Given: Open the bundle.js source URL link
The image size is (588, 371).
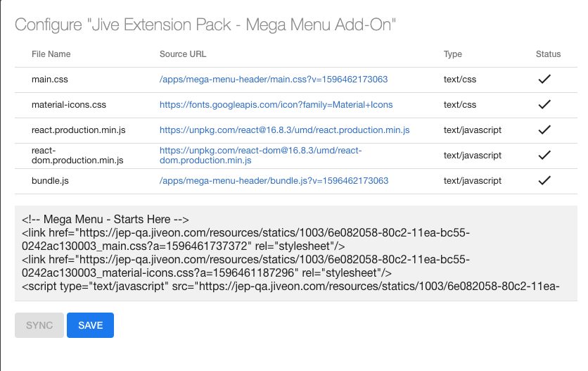Looking at the screenshot, I should (x=274, y=181).
